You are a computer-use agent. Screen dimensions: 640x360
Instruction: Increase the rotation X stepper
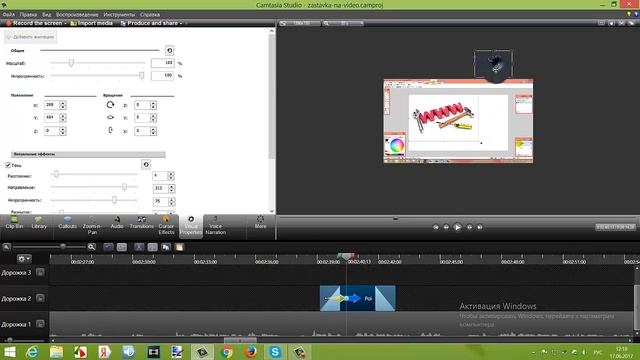pyautogui.click(x=153, y=129)
